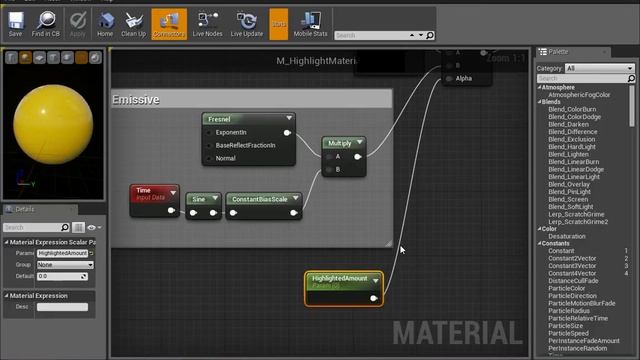Viewport: 640px width, 360px height.
Task: Collapse the Blends palette category
Action: [x=540, y=102]
